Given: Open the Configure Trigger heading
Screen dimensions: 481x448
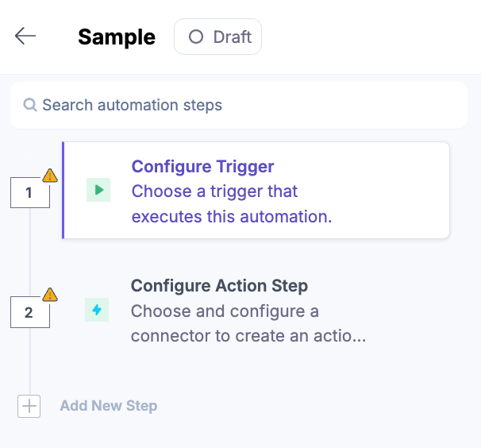Looking at the screenshot, I should point(202,167).
